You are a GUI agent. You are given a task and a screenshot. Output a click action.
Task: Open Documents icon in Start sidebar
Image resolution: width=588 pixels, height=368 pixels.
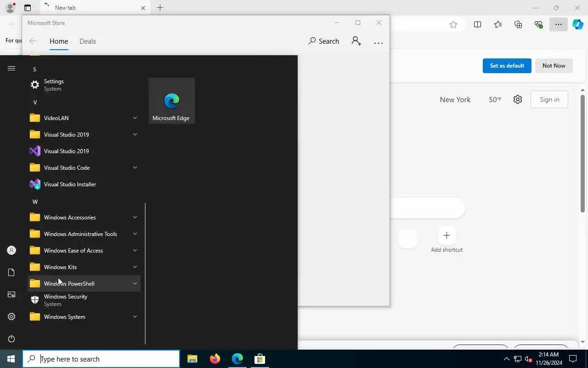point(11,272)
